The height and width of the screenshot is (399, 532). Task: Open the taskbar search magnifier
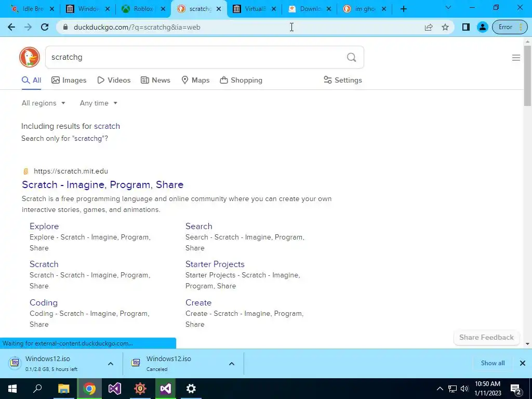pyautogui.click(x=38, y=389)
